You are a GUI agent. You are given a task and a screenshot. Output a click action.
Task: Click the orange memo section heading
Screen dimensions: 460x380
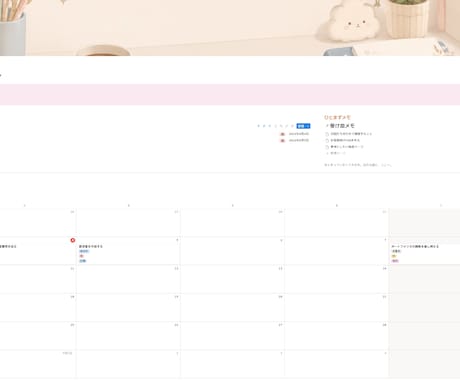337,117
